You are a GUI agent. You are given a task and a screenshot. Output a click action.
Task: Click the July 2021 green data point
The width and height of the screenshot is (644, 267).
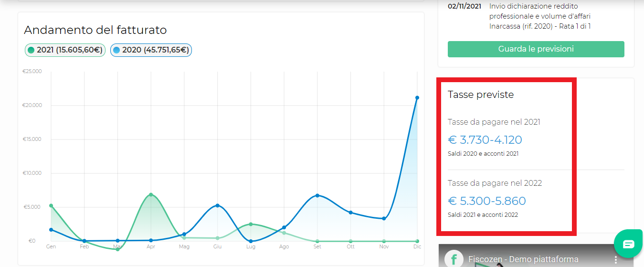[251, 224]
